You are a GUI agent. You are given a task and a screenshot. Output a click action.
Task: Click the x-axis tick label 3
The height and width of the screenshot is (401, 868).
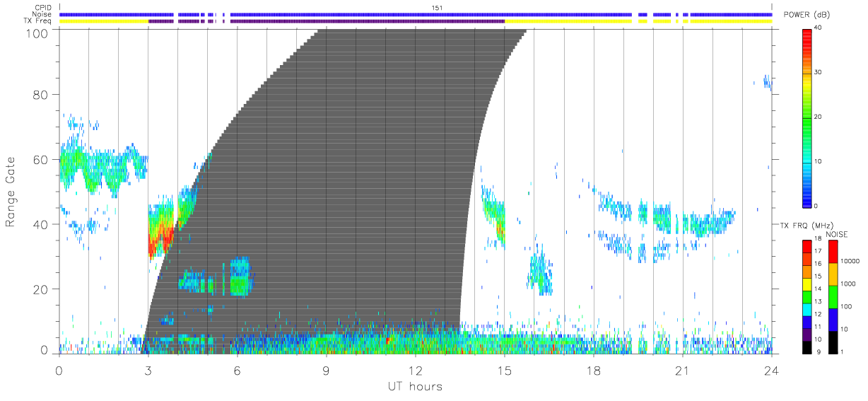(x=148, y=370)
